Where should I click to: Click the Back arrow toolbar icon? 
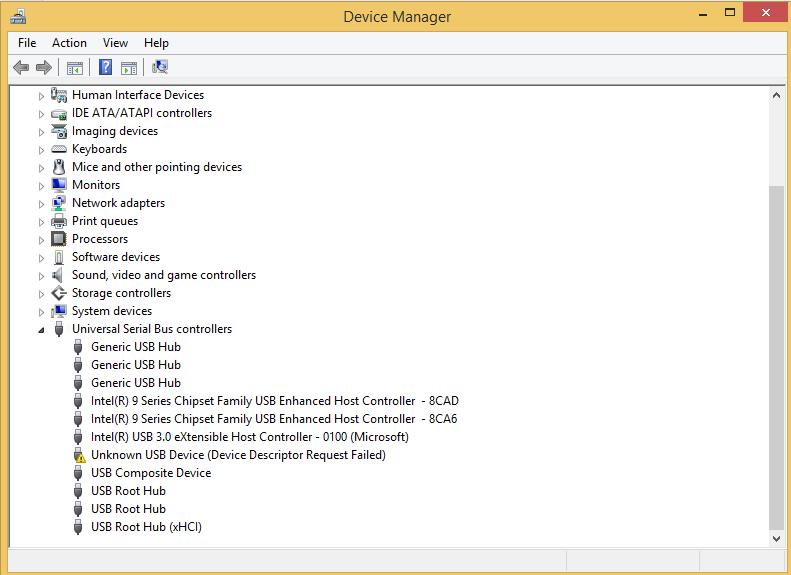point(21,67)
